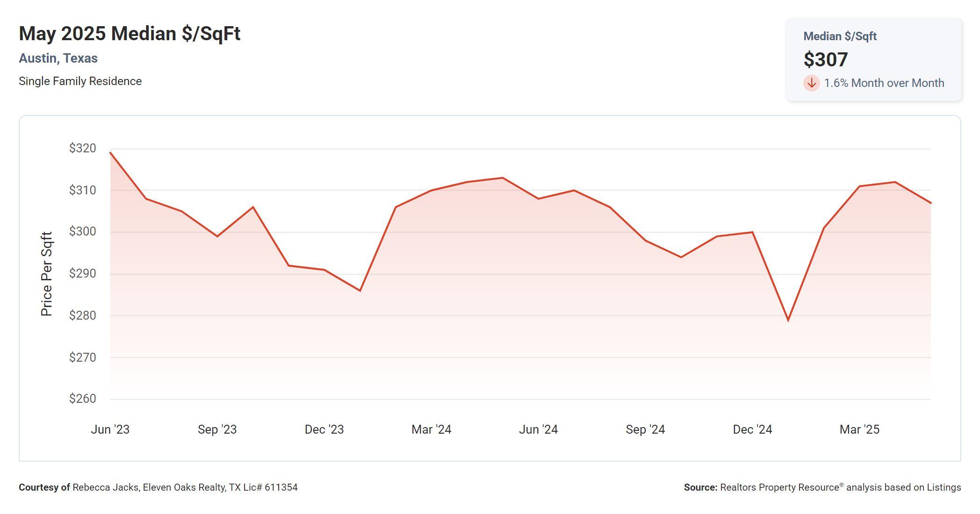
Task: Click the Jun '23 x-axis label
Action: pos(110,429)
